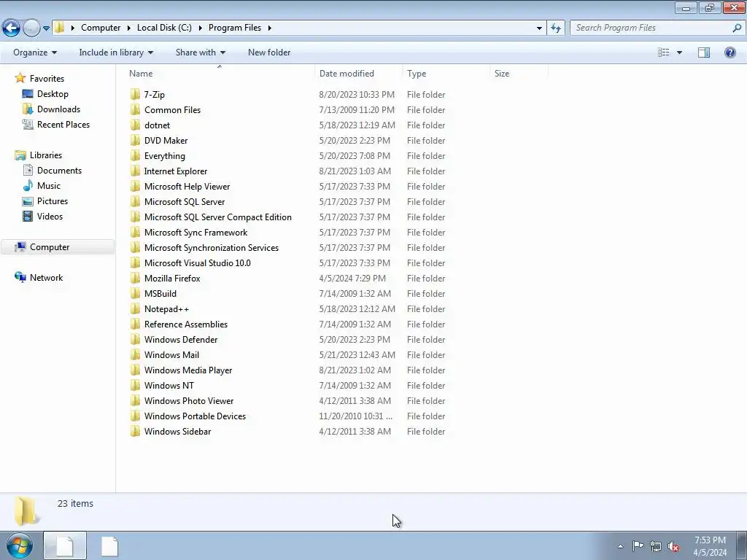This screenshot has width=747, height=560.
Task: Open the previous locations dropdown in the address bar
Action: coord(539,28)
